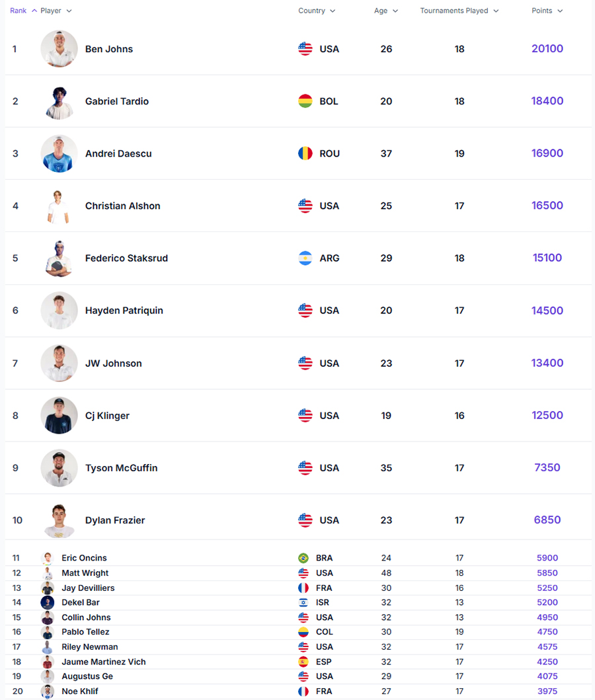The image size is (595, 700).
Task: Open Ben Johns' profile photo
Action: (x=59, y=49)
